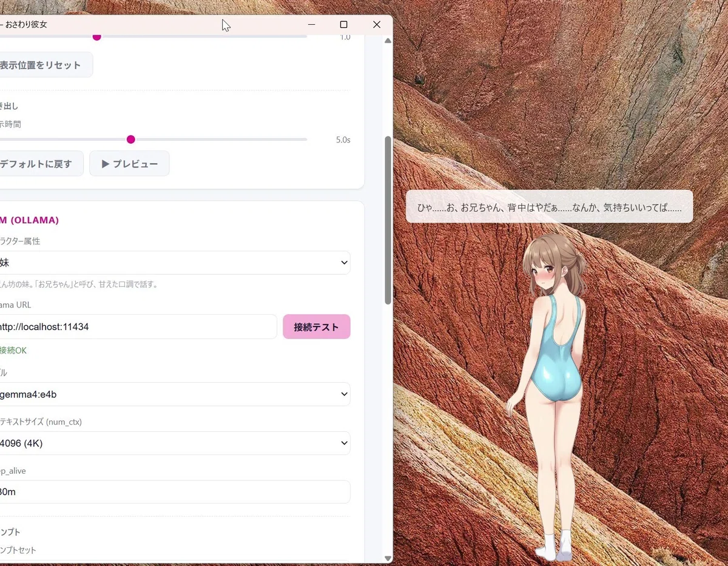Click the scrollbar down arrow
This screenshot has width=728, height=566.
388,558
